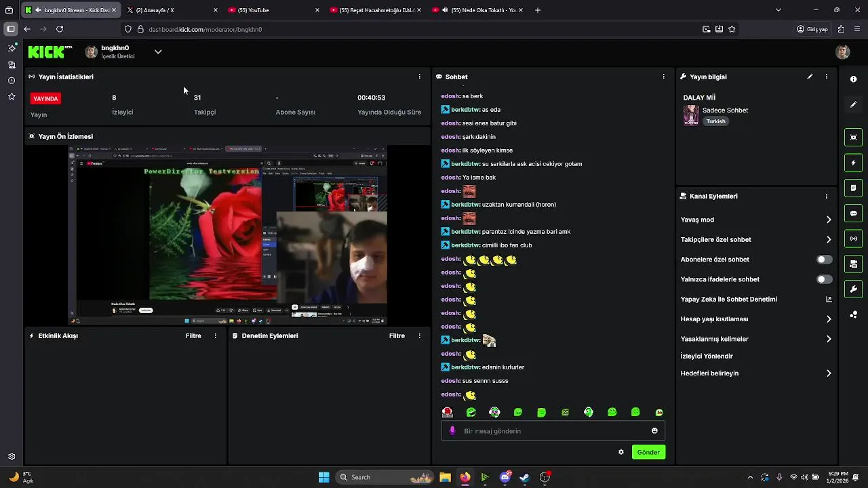The height and width of the screenshot is (488, 868).
Task: Open Etkinlik Akışı three-dot menu
Action: click(x=216, y=335)
